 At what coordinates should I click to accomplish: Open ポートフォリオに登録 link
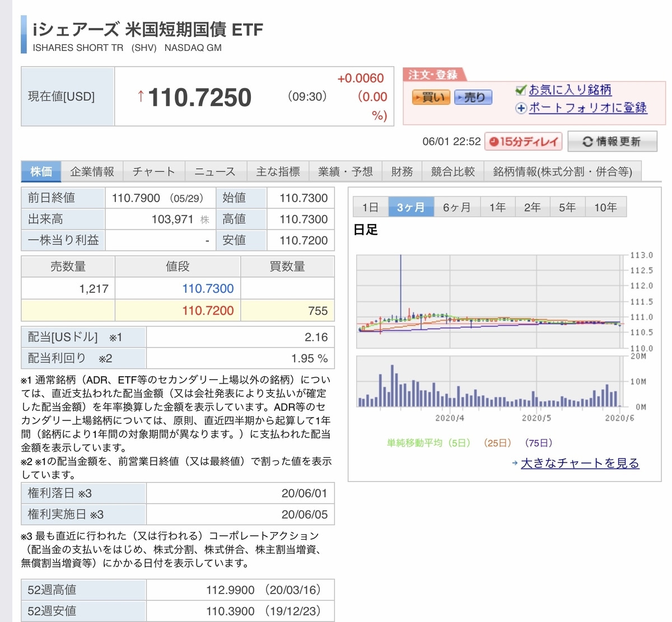tap(588, 107)
